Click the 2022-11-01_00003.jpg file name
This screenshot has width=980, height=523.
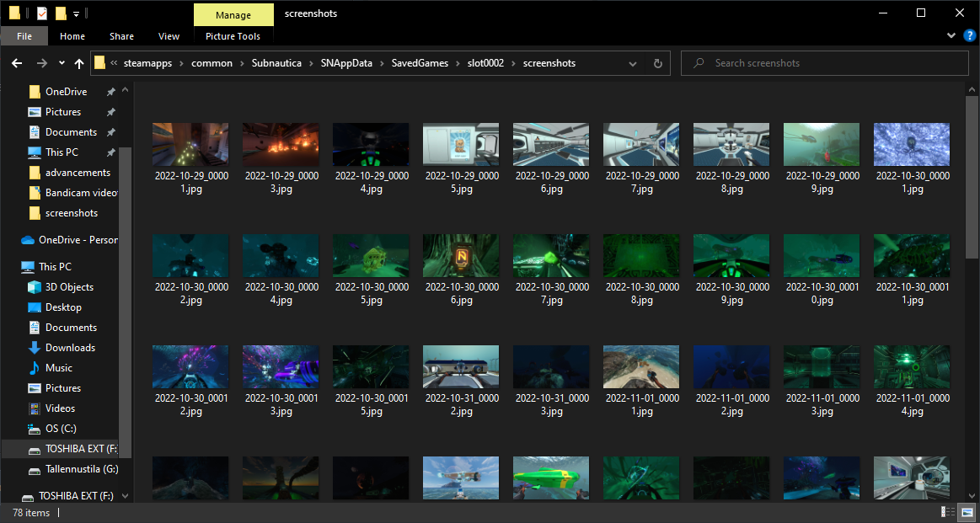pyautogui.click(x=822, y=404)
